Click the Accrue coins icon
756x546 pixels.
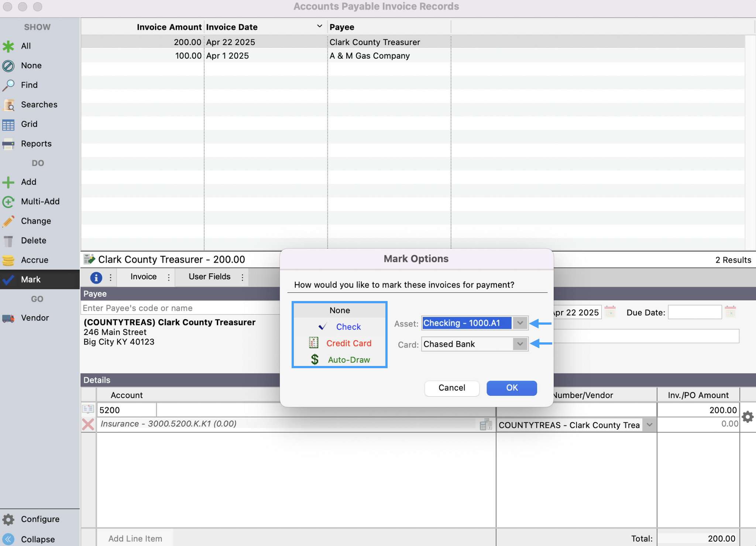(8, 260)
